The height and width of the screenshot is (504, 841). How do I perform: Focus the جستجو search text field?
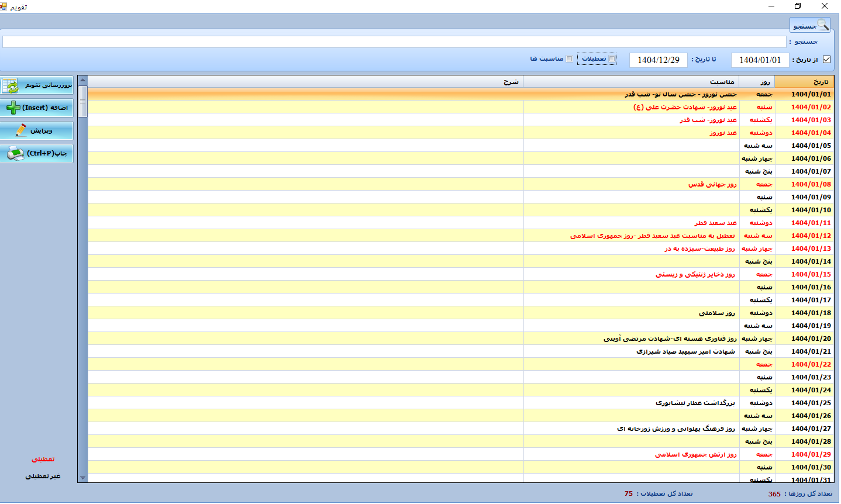coord(394,42)
